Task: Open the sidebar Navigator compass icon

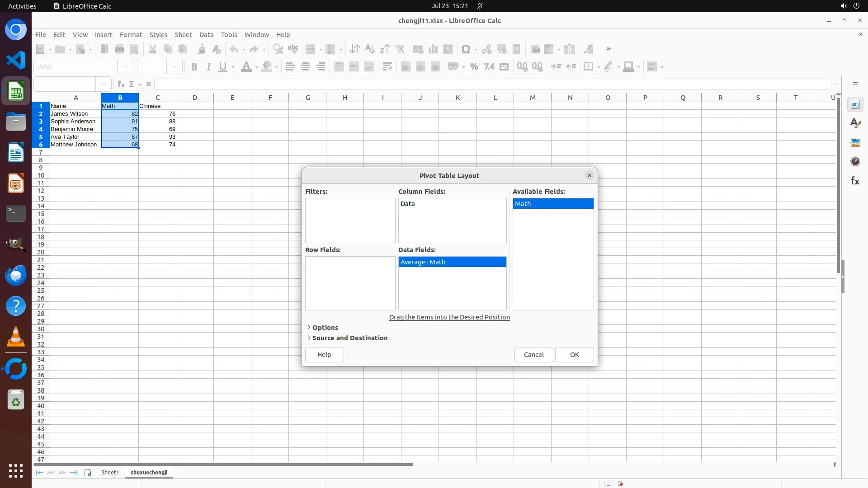Action: (x=855, y=162)
